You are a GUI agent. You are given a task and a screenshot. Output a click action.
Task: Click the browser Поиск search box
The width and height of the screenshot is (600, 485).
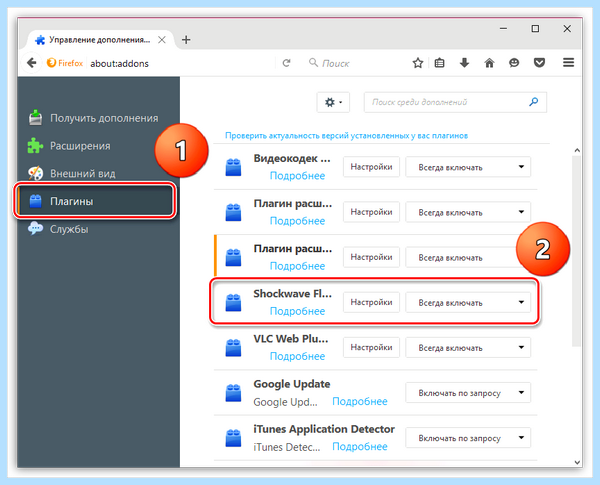(x=355, y=63)
